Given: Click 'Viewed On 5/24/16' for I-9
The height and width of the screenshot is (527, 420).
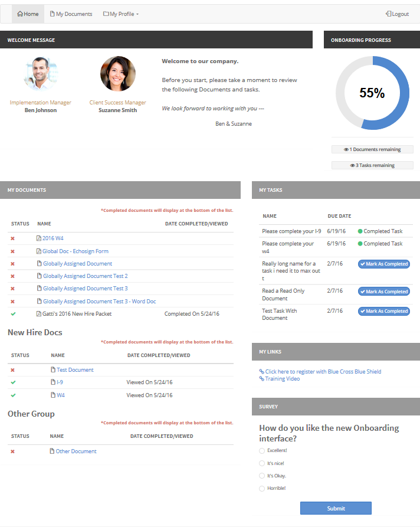Looking at the screenshot, I should 149,382.
